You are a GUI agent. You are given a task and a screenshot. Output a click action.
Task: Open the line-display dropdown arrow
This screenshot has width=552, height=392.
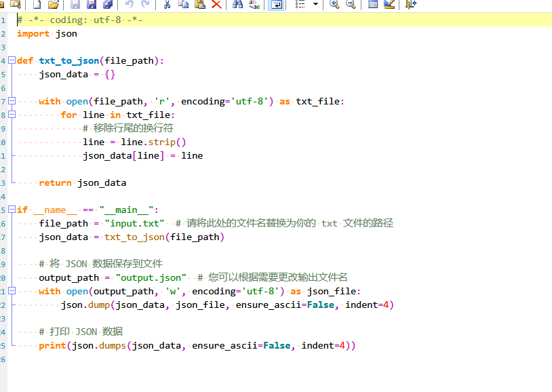315,5
